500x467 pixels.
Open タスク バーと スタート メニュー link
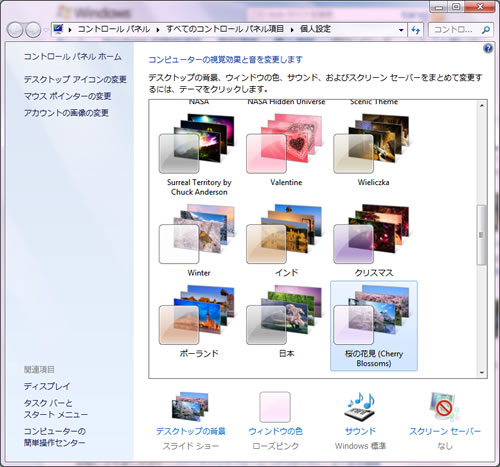click(56, 409)
